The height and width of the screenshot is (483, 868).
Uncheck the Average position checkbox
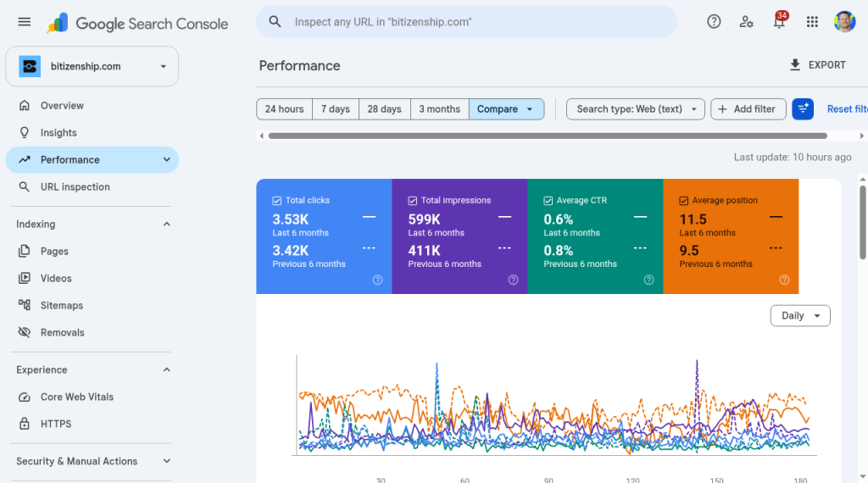[x=684, y=201]
